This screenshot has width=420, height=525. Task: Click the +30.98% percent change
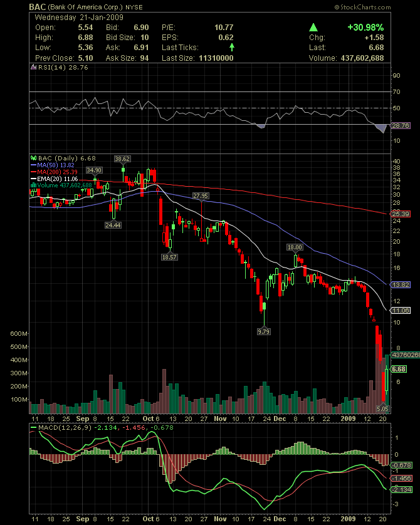click(x=365, y=28)
